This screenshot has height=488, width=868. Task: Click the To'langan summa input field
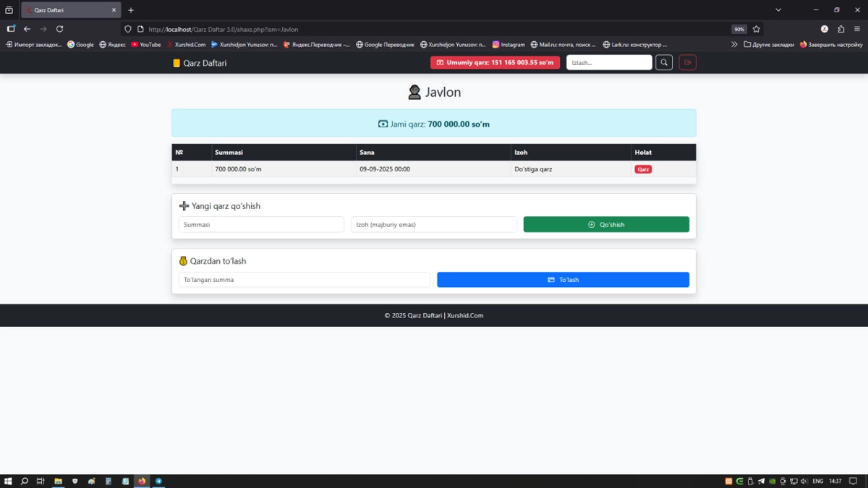point(305,280)
